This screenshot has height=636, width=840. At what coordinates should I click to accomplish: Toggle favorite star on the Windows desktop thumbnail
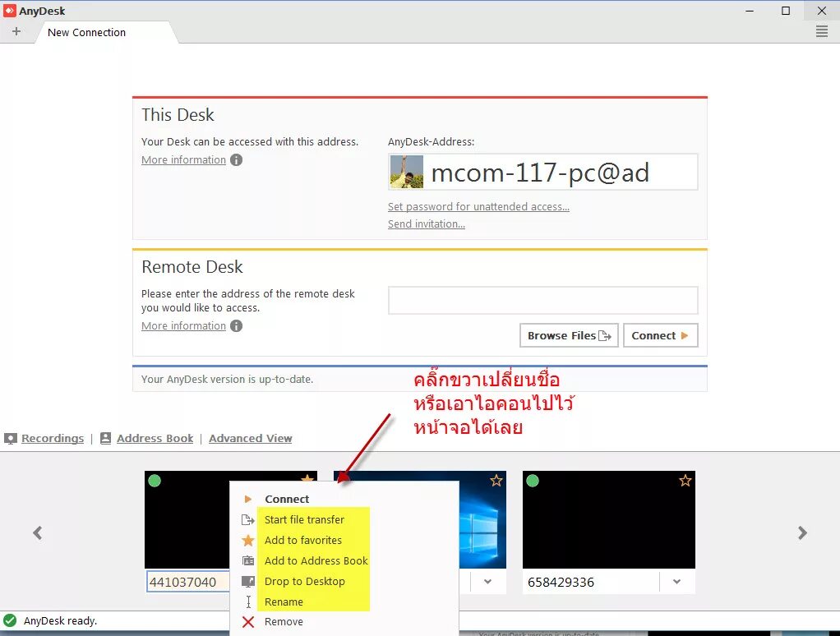coord(496,481)
